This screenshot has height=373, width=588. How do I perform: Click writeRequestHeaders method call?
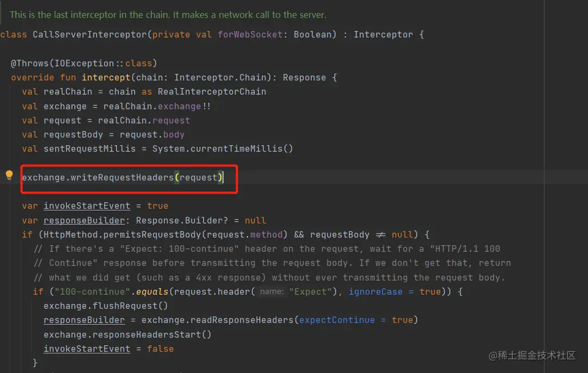point(122,178)
